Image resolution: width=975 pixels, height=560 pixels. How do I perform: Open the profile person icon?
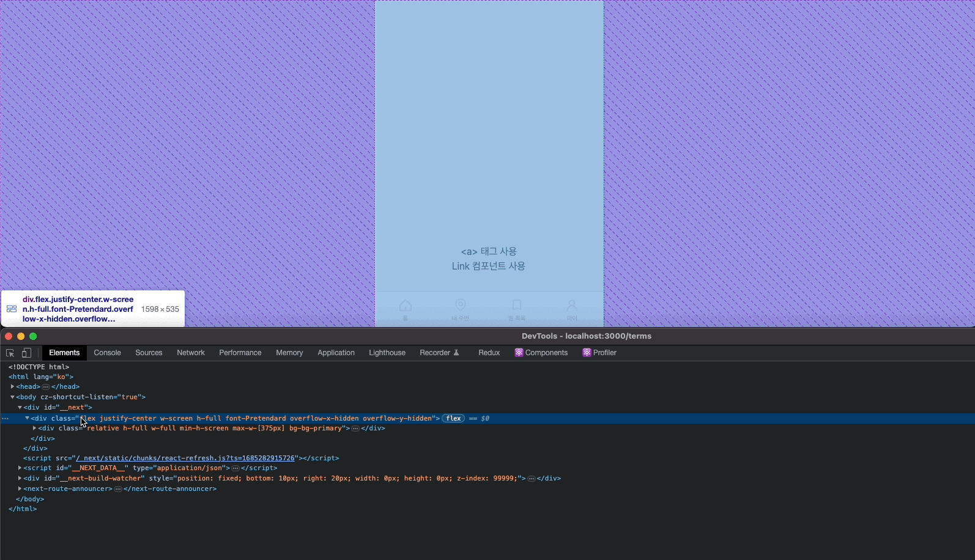(572, 304)
